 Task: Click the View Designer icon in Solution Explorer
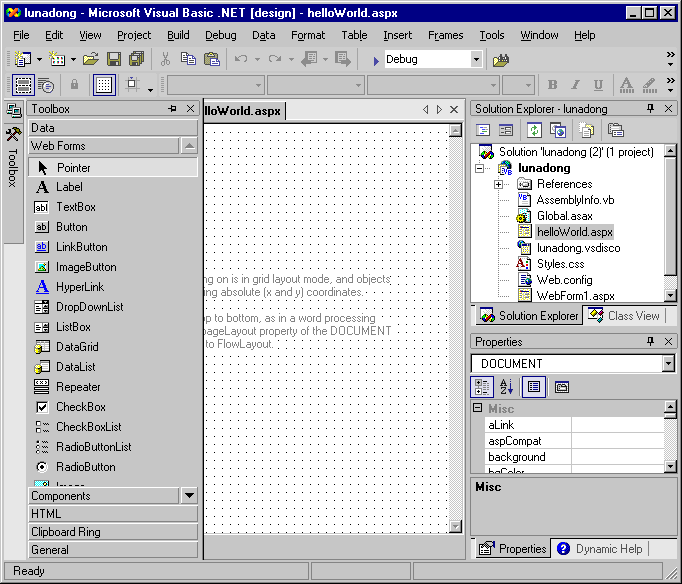click(506, 130)
